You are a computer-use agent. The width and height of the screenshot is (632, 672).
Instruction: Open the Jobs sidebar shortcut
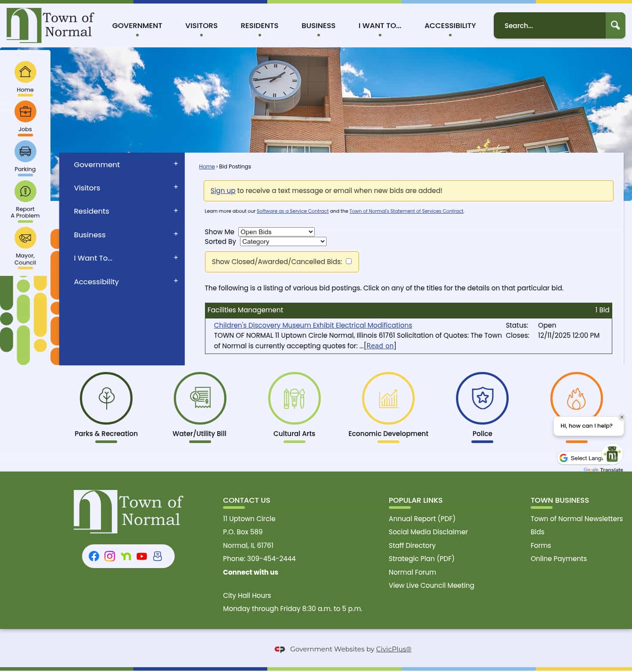pyautogui.click(x=25, y=112)
